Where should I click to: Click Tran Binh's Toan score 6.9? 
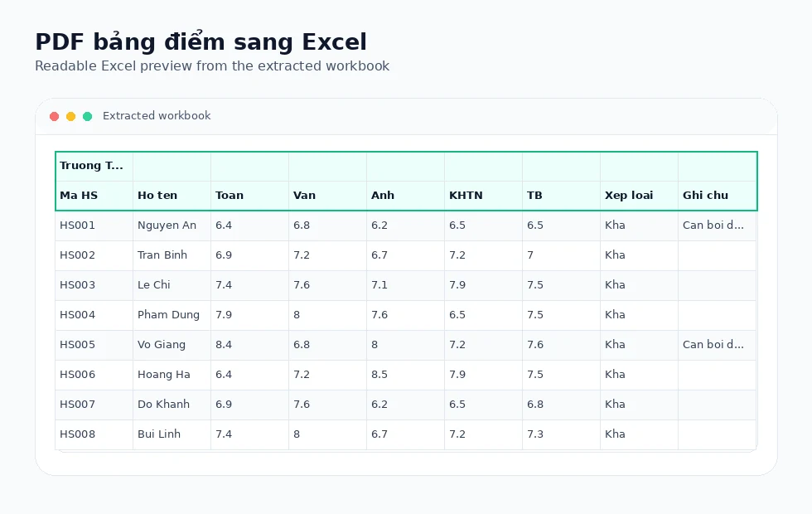point(249,255)
